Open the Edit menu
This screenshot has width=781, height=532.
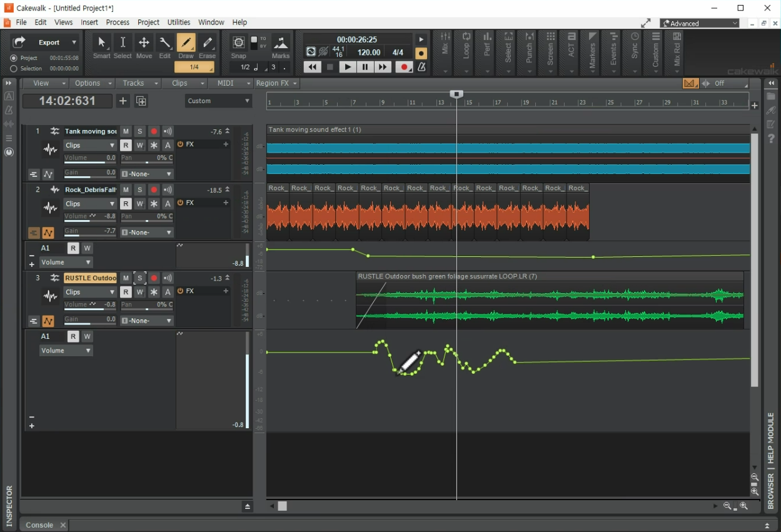[x=41, y=22]
